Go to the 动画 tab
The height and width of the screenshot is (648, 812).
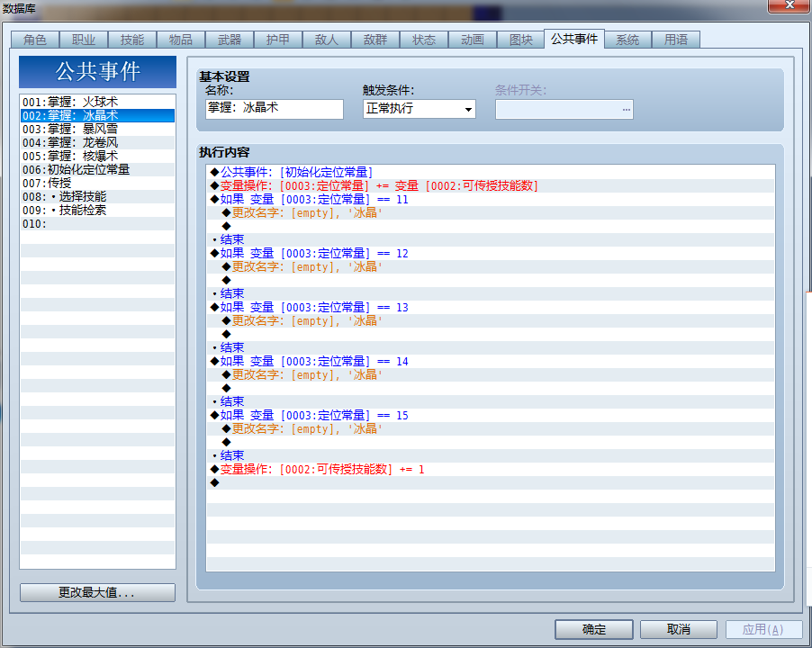coord(473,40)
